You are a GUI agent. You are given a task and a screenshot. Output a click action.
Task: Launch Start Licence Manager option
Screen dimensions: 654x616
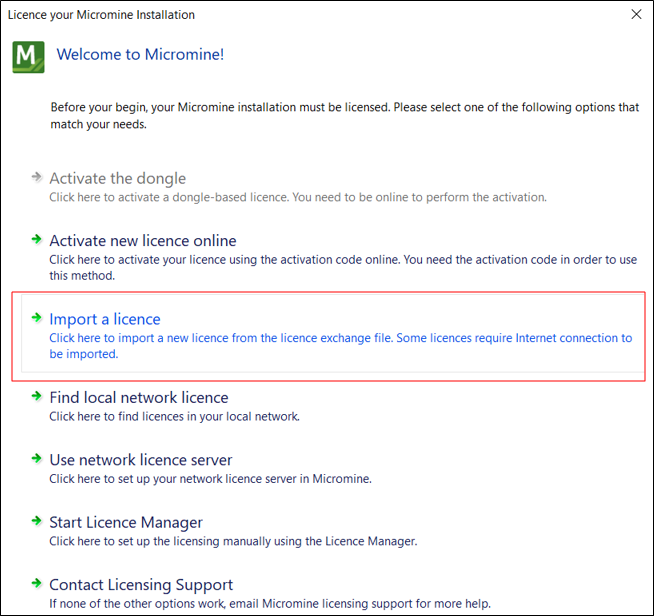click(126, 522)
